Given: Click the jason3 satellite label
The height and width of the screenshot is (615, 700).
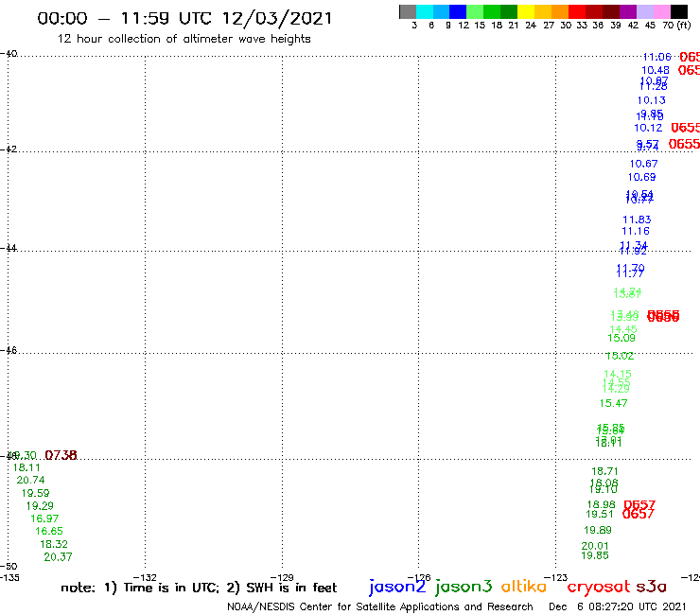Looking at the screenshot, I should point(464,587).
